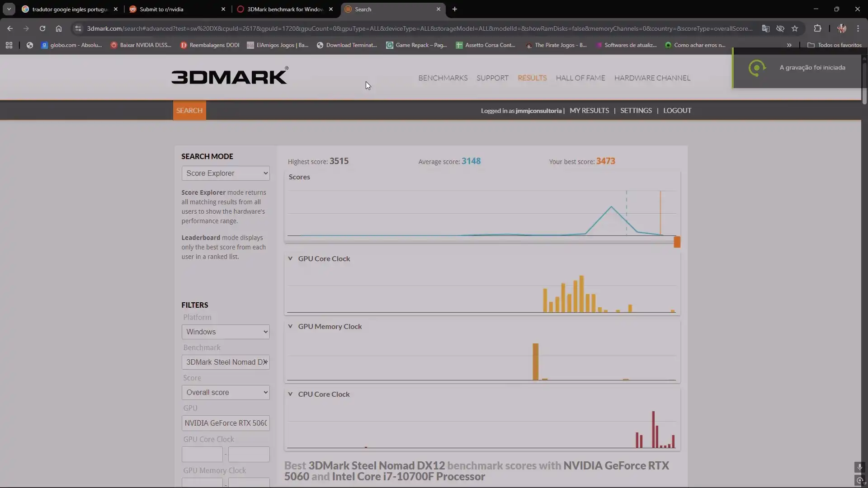Open the Score Overall score dropdown
This screenshot has width=868, height=488.
coord(226,393)
